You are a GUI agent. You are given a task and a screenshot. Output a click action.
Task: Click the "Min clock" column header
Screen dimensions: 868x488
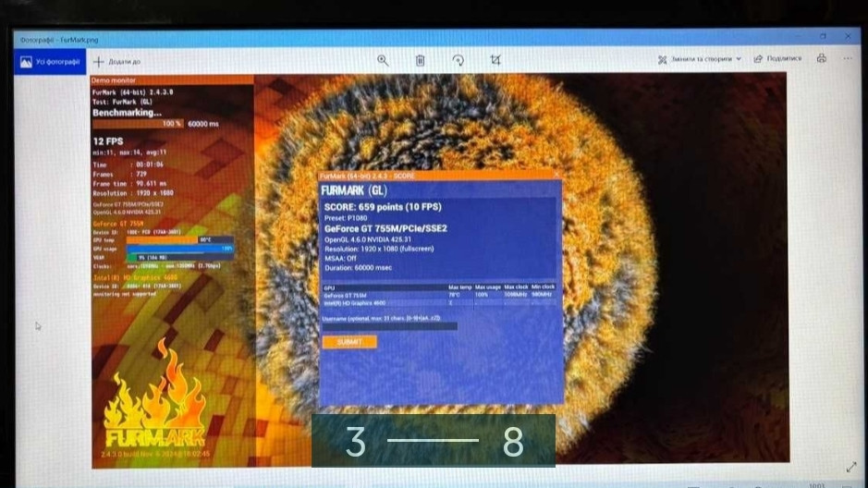click(x=543, y=287)
